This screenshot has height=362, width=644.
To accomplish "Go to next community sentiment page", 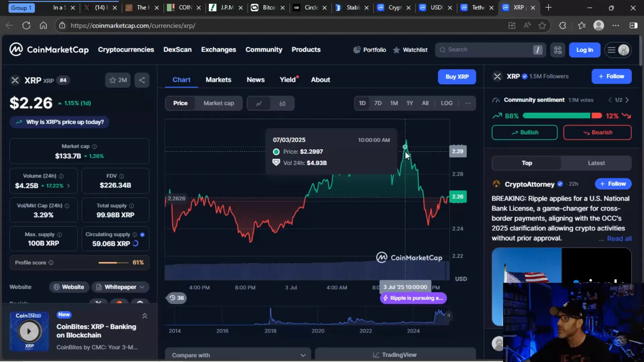I will [627, 100].
